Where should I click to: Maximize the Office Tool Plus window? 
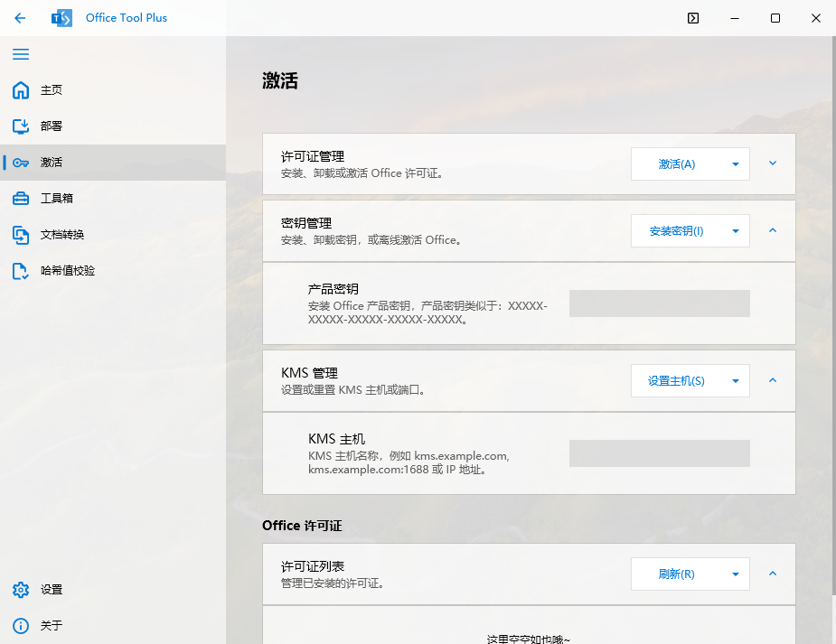[x=775, y=18]
